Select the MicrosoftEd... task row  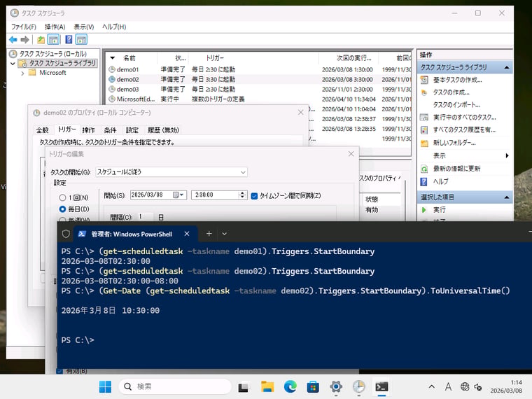point(258,99)
